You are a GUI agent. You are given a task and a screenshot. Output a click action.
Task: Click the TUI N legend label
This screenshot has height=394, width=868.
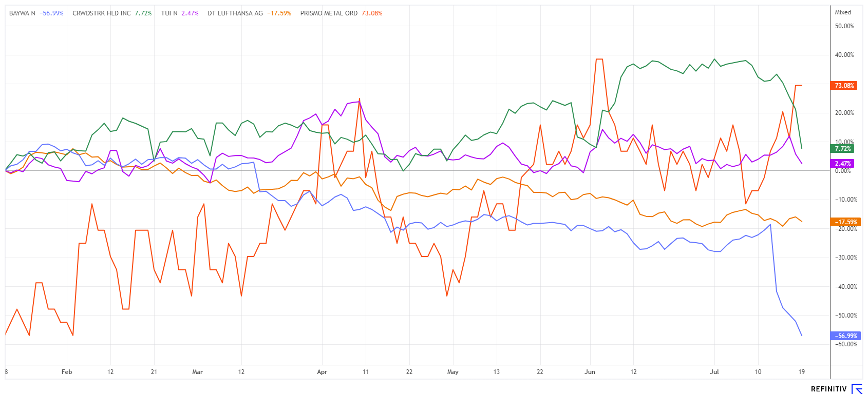click(x=169, y=13)
